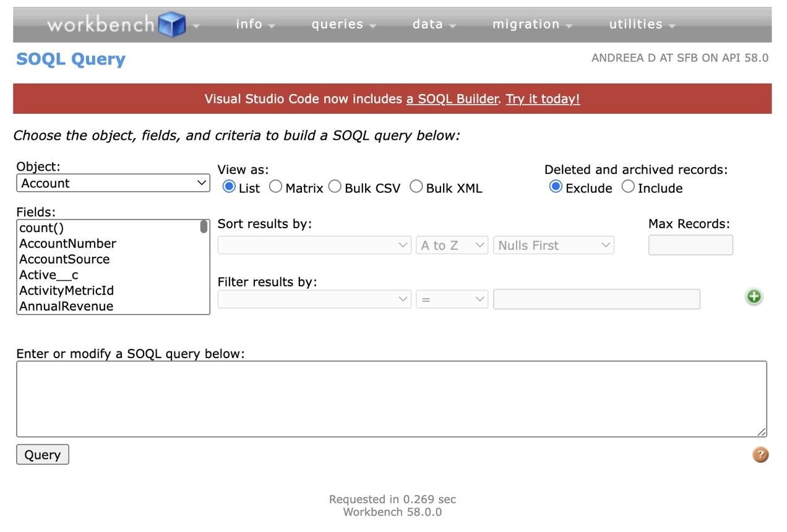Click the Fields list scrollbar thumb
The height and width of the screenshot is (532, 787).
(204, 226)
